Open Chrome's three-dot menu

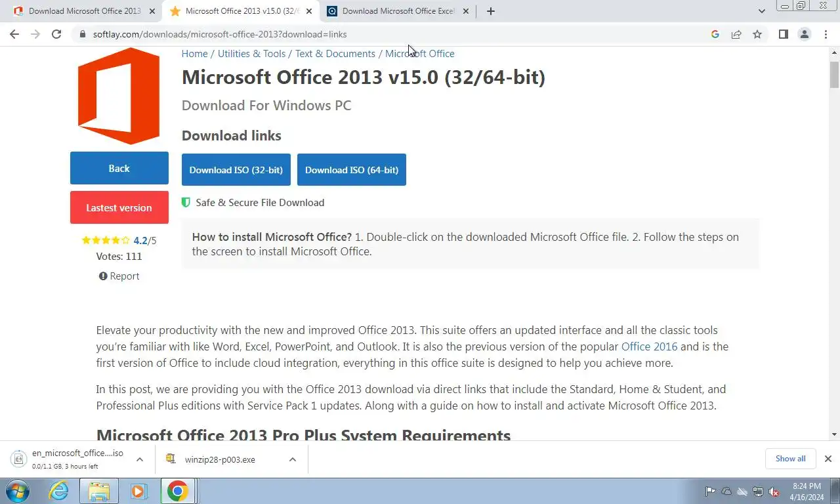point(826,34)
